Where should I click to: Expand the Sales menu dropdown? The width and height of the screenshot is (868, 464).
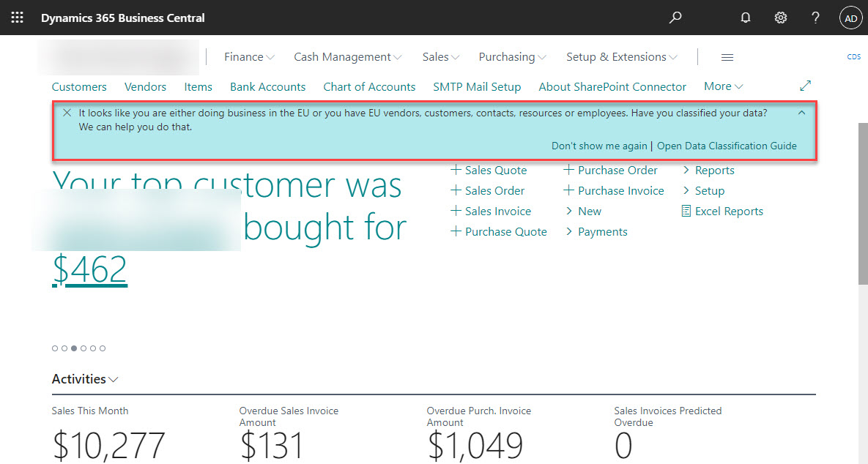pos(440,56)
